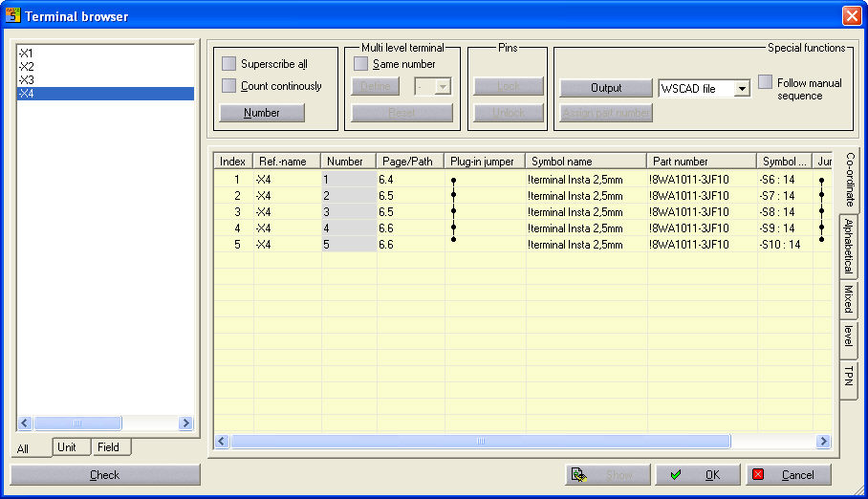
Task: Click the Ref.-name column header
Action: [x=287, y=162]
